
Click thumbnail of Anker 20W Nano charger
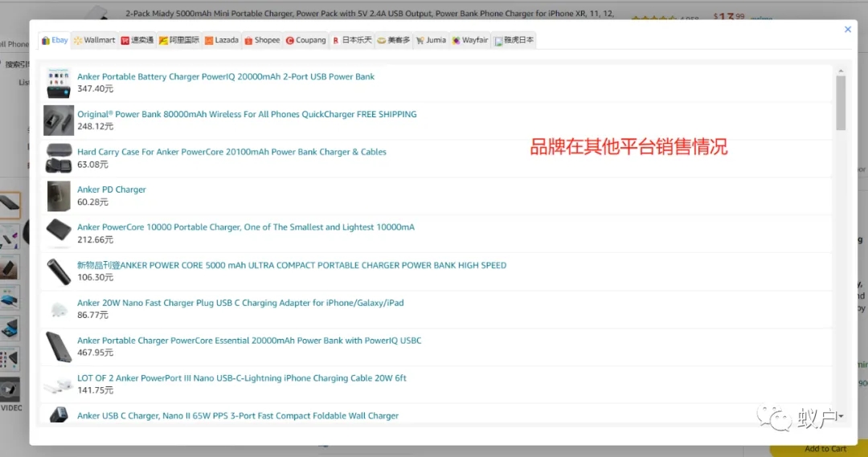[59, 309]
